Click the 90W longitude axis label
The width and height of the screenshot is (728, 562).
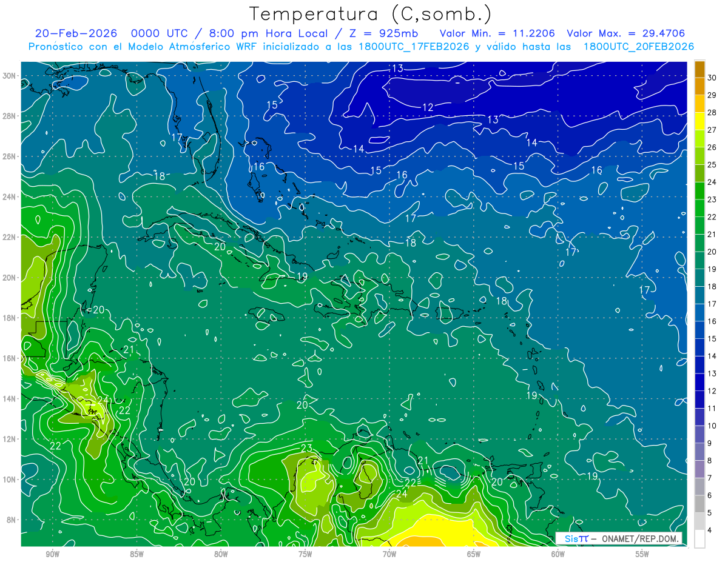pyautogui.click(x=52, y=554)
